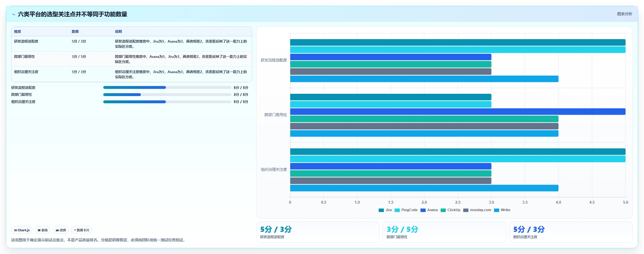Image resolution: width=644 pixels, height=254 pixels.
Task: Toggle the ClickUp series in the chart legend
Action: click(x=451, y=210)
